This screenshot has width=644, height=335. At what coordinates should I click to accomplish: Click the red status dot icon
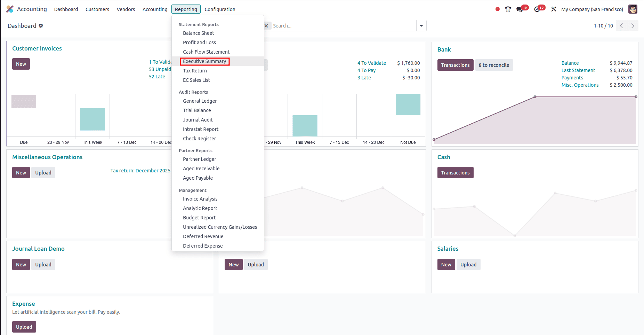click(497, 9)
